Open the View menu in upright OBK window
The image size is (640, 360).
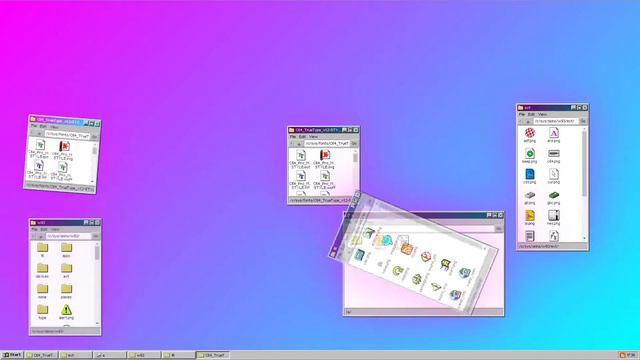[313, 137]
